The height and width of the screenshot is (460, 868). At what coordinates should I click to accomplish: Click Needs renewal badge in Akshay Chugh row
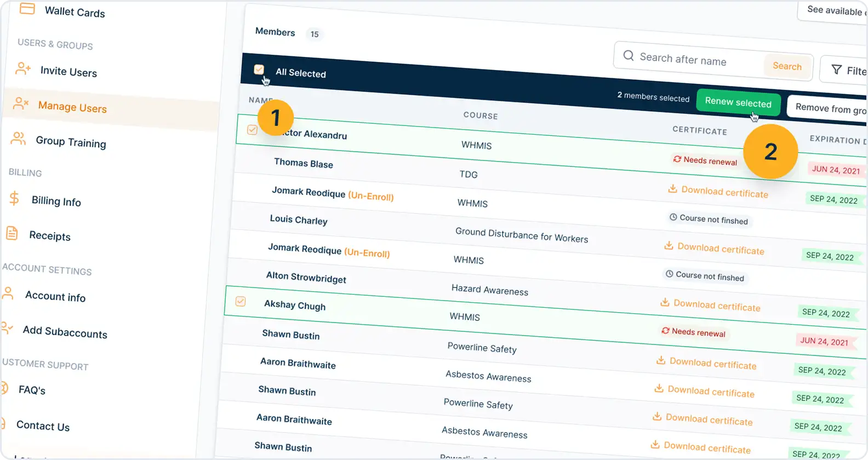(693, 332)
